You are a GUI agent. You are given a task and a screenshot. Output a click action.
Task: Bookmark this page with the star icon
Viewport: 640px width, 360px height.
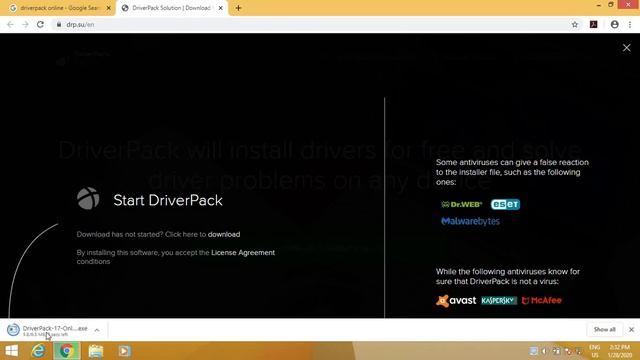(575, 24)
